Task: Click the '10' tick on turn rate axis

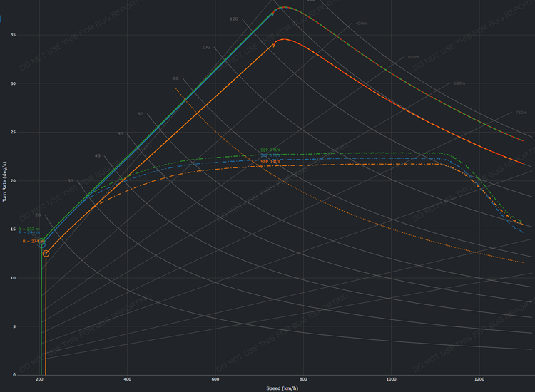Action: [x=13, y=278]
